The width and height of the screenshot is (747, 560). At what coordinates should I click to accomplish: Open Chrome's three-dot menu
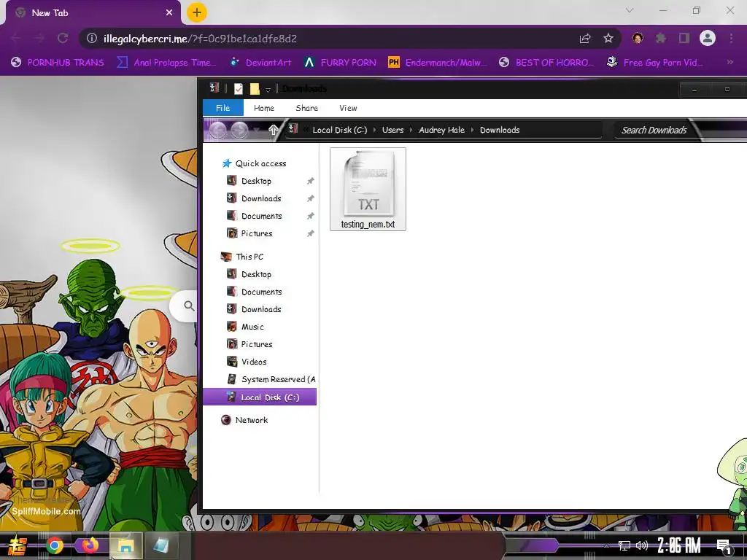pos(731,38)
